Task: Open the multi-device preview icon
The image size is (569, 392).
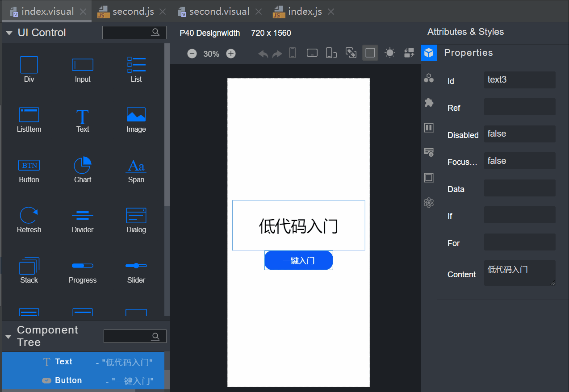Action: click(x=331, y=53)
